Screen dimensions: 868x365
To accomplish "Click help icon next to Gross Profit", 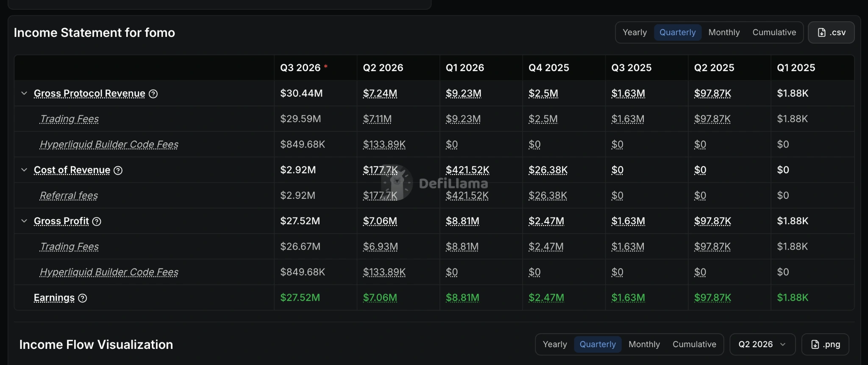I will (97, 221).
